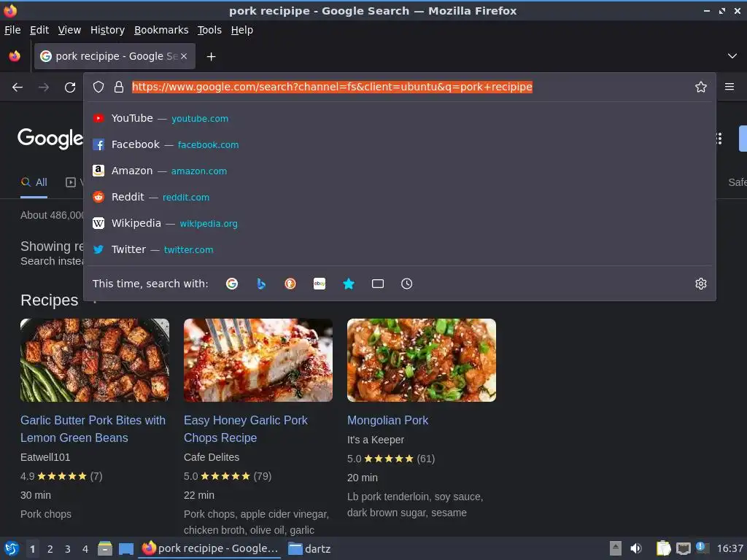Open the file manager taskbar launcher
The width and height of the screenshot is (747, 560).
point(105,548)
